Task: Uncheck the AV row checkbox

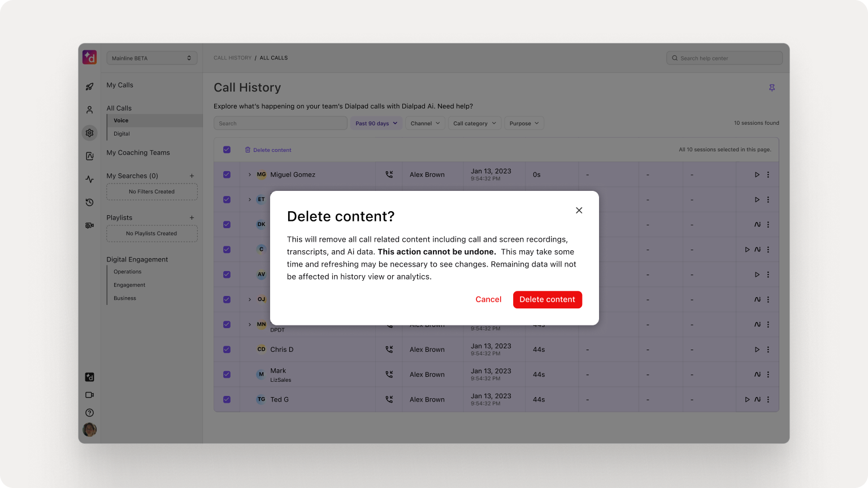Action: coord(227,274)
